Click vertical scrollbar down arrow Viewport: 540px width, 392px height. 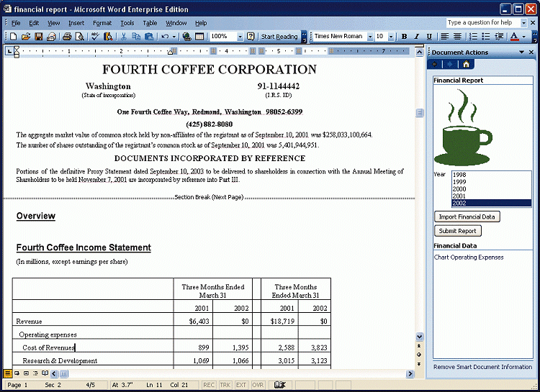pos(419,337)
